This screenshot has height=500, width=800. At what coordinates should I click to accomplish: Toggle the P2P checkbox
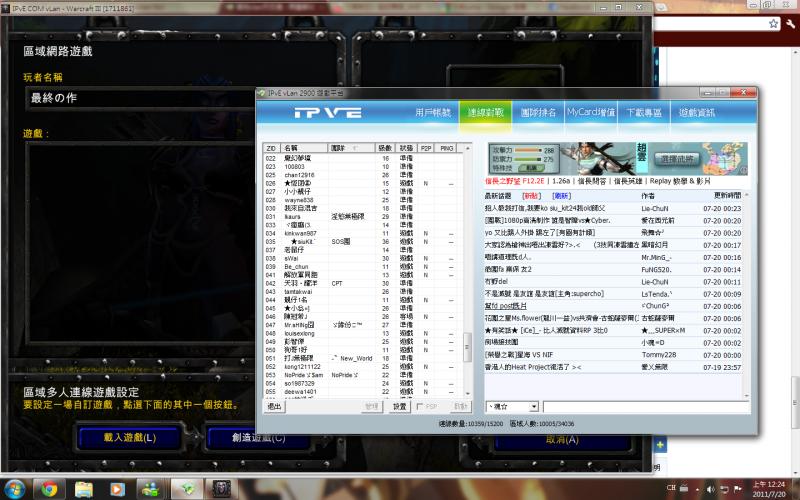[x=419, y=407]
